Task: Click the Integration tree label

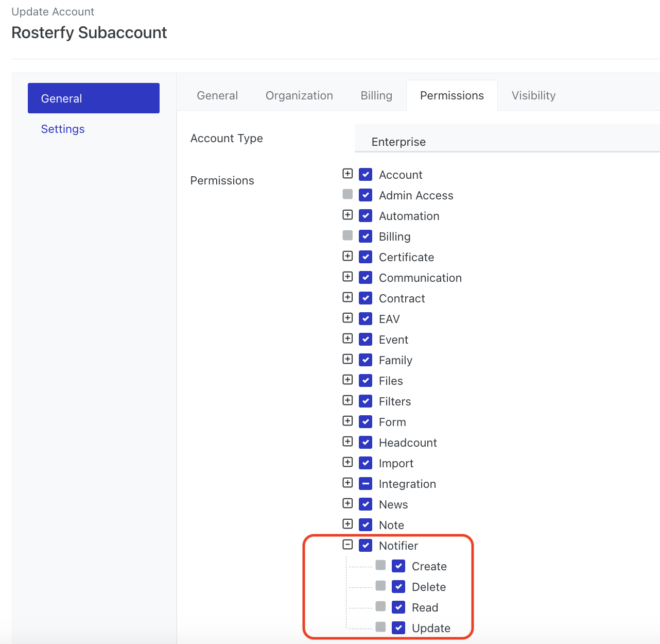Action: pyautogui.click(x=407, y=484)
